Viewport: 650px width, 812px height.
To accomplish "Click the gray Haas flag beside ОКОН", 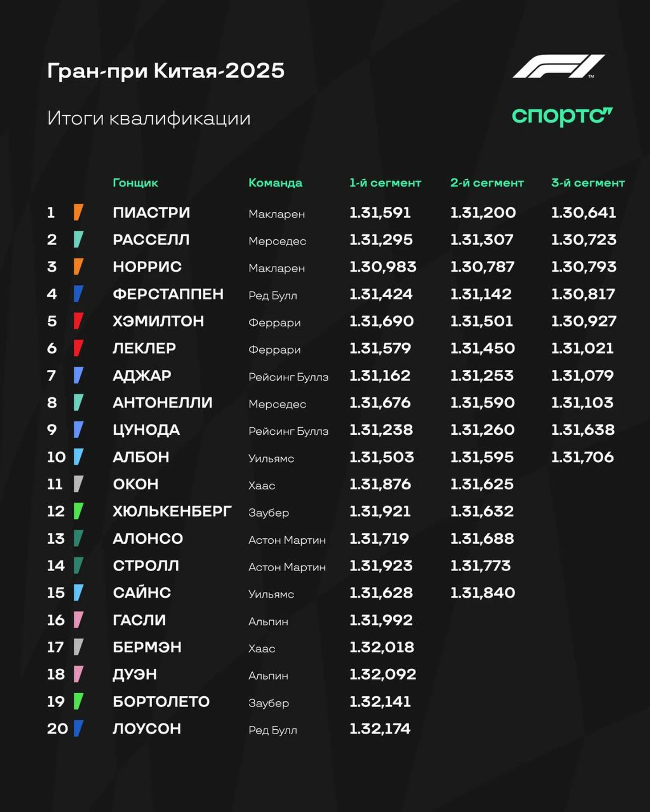I will 78,484.
